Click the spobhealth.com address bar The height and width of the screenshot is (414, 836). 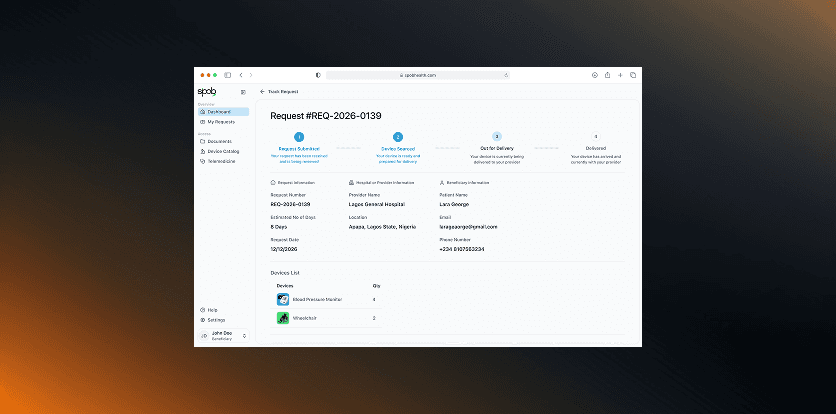(x=417, y=75)
